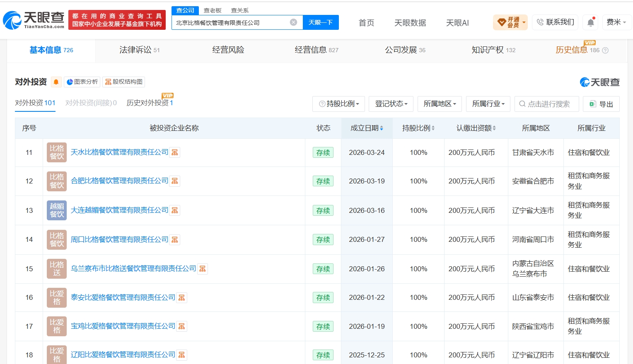Click the 比格餐饮 logo of 天水比格餐饮
The width and height of the screenshot is (633, 364).
tap(57, 152)
